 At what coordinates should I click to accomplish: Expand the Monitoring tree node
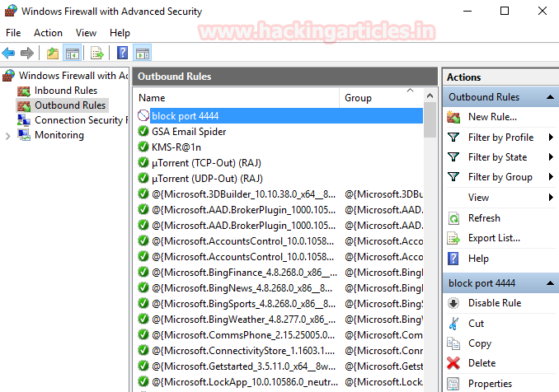pyautogui.click(x=8, y=136)
